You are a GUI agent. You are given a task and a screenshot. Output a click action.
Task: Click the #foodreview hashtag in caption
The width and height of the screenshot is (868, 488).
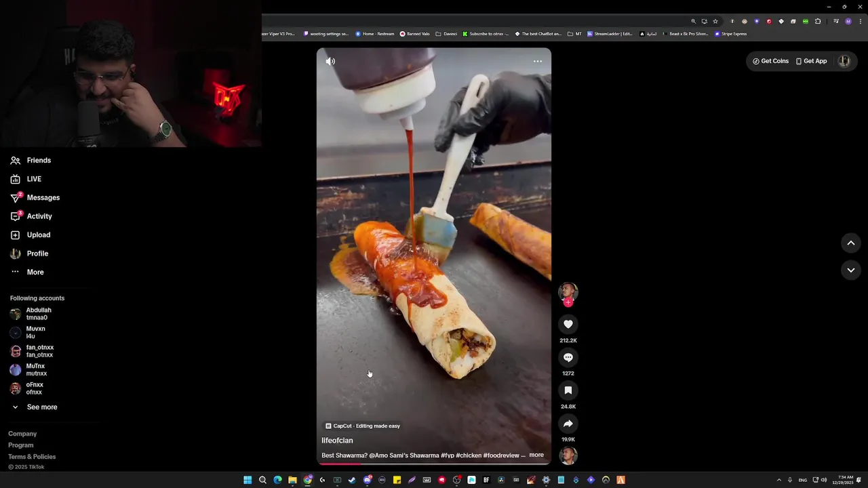(x=501, y=455)
